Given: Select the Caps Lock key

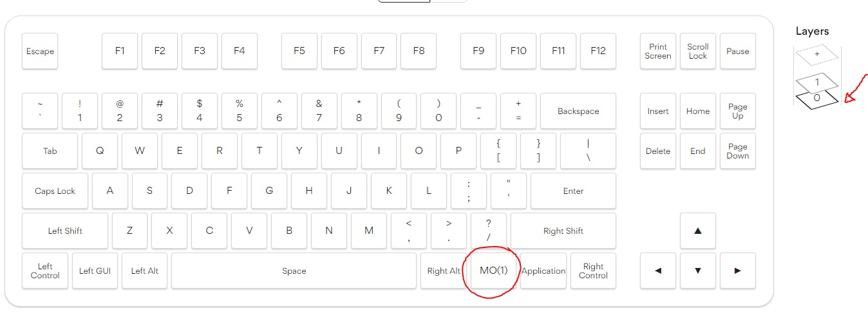Looking at the screenshot, I should click(55, 191).
